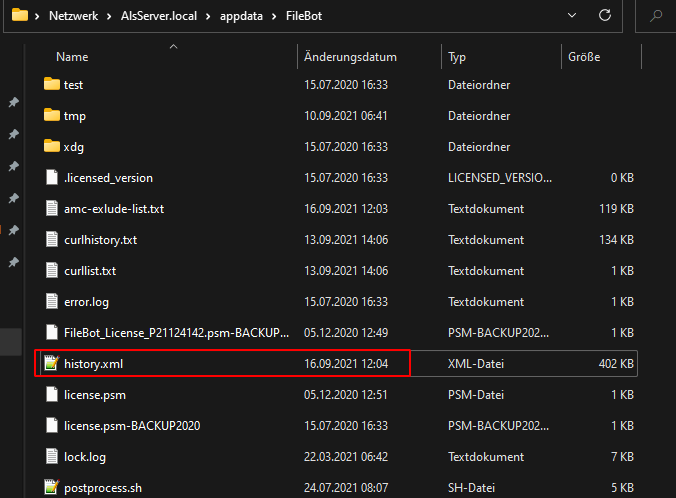Select file name error.log
Viewport: 676px width, 498px height.
point(86,302)
